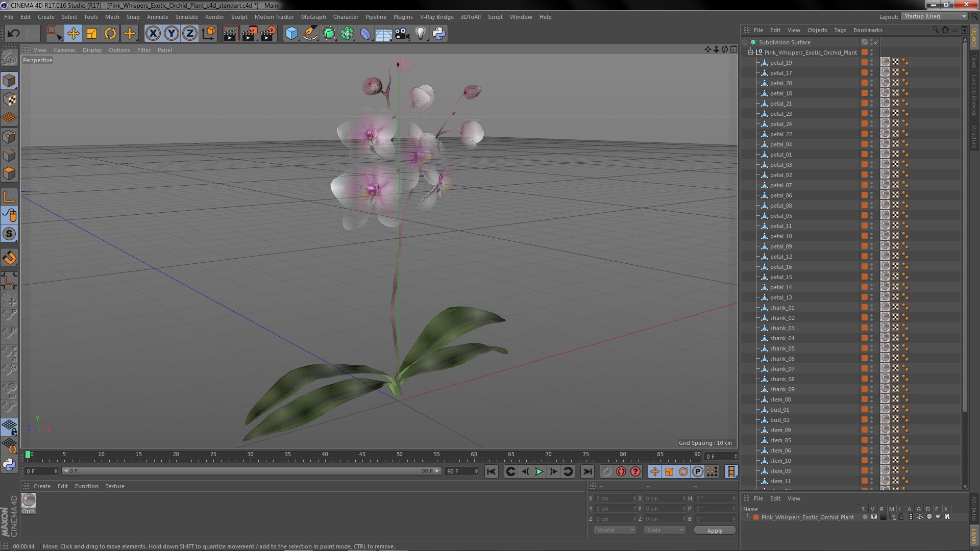Expand the Pink_Whispers_Exotic_Orchid_Plant hierarchy
This screenshot has height=551, width=980.
pyautogui.click(x=751, y=52)
